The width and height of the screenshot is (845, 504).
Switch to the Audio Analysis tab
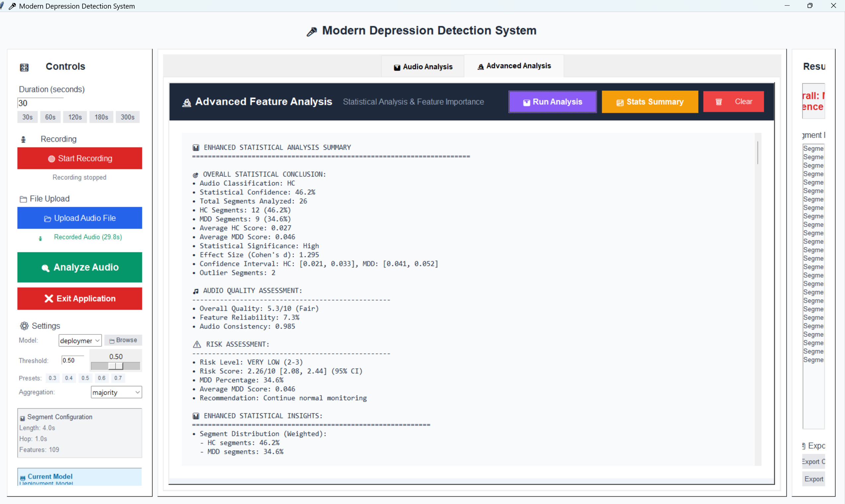click(x=423, y=67)
